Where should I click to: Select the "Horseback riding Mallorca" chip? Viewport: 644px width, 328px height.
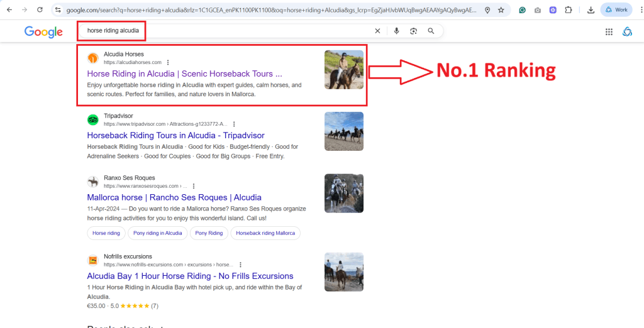point(265,233)
